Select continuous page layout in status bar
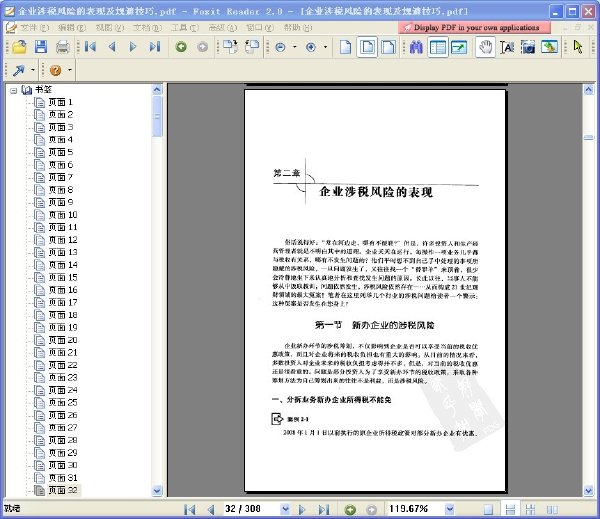The image size is (600, 519). point(510,509)
